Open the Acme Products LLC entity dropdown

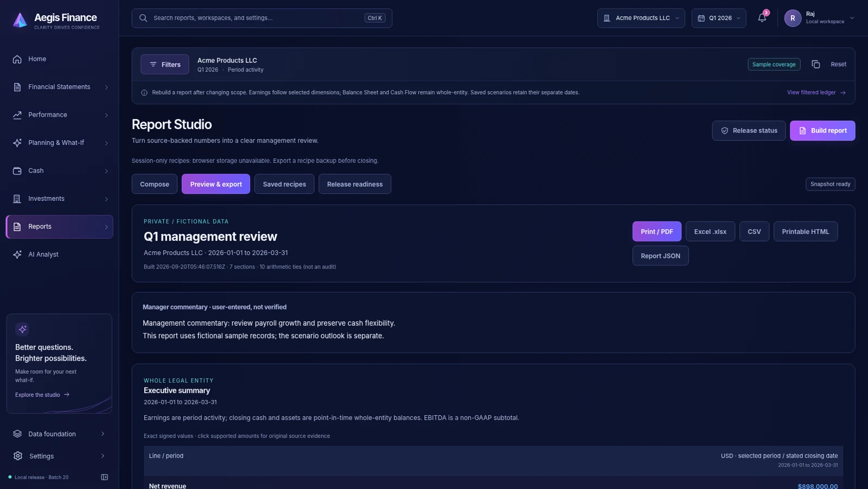[641, 18]
